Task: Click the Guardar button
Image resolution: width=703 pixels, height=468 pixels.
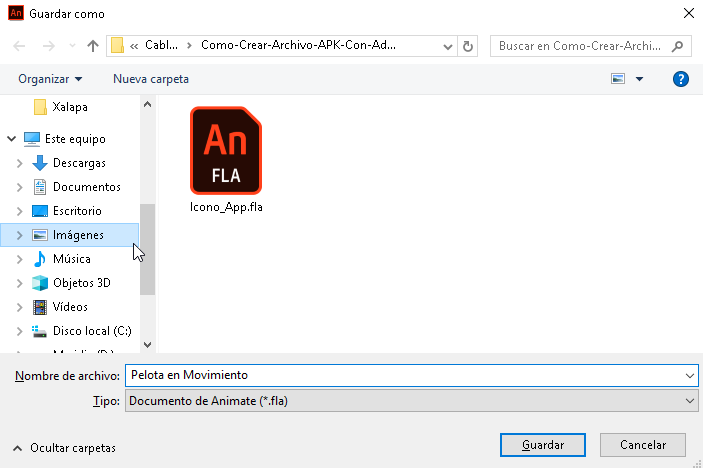Action: [x=542, y=445]
